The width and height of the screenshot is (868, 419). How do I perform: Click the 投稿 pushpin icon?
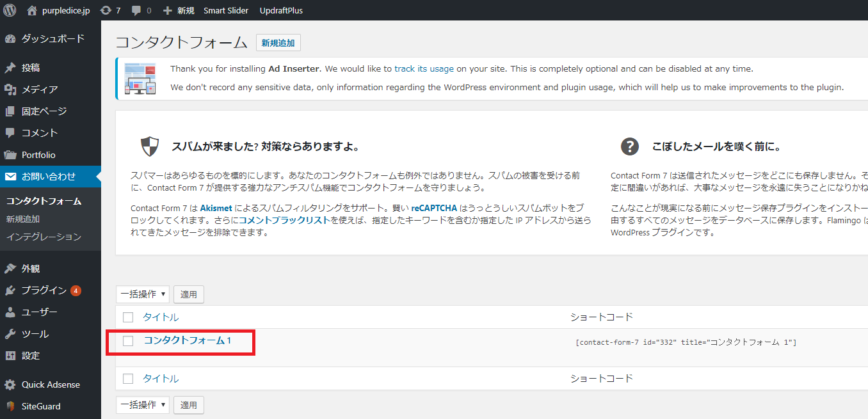[x=10, y=68]
